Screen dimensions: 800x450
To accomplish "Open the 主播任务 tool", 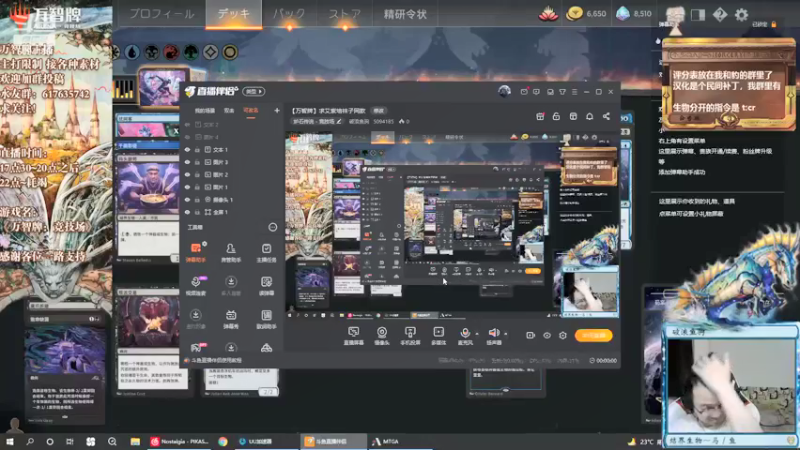I will (x=266, y=253).
